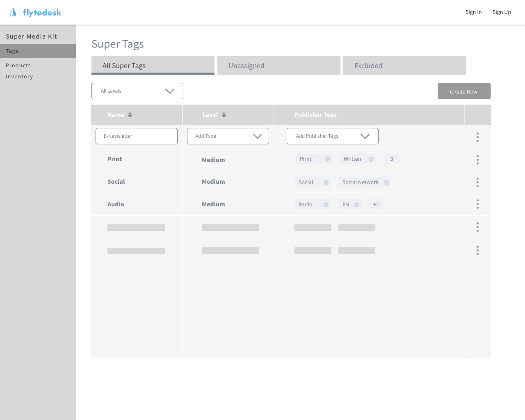Image resolution: width=525 pixels, height=420 pixels.
Task: Open the All Levels dropdown
Action: [137, 91]
